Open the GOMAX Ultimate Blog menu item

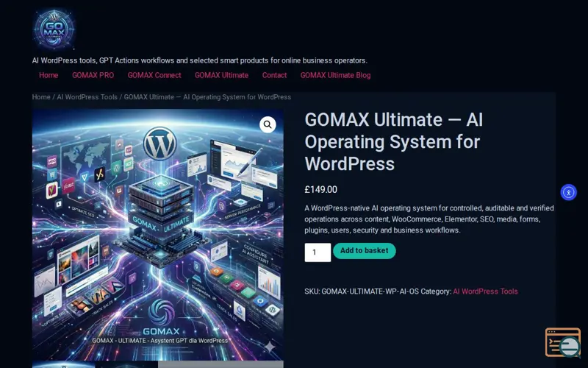point(335,75)
